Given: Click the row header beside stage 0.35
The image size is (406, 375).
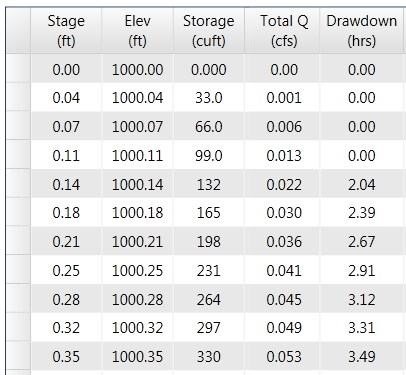Looking at the screenshot, I should 18,356.
